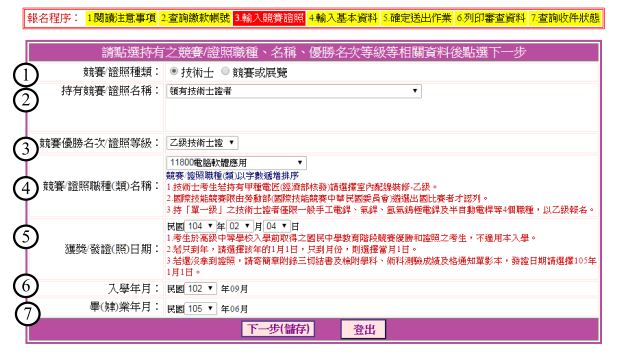Open the 領有技術士證者 dropdown
The height and width of the screenshot is (360, 624).
[x=294, y=91]
